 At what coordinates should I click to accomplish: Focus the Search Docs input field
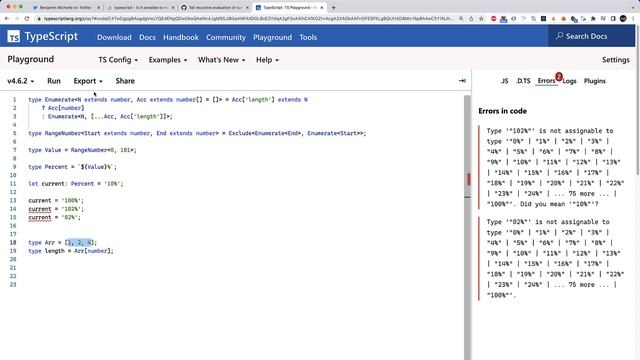point(591,36)
